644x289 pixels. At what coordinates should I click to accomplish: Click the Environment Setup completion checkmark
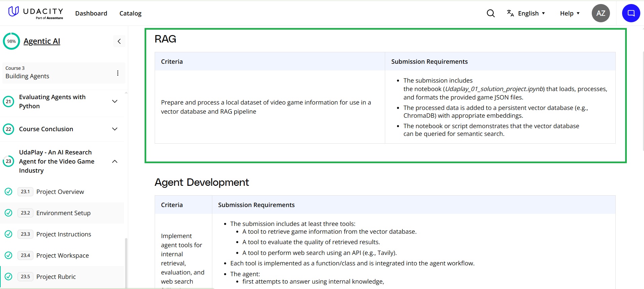pos(8,213)
